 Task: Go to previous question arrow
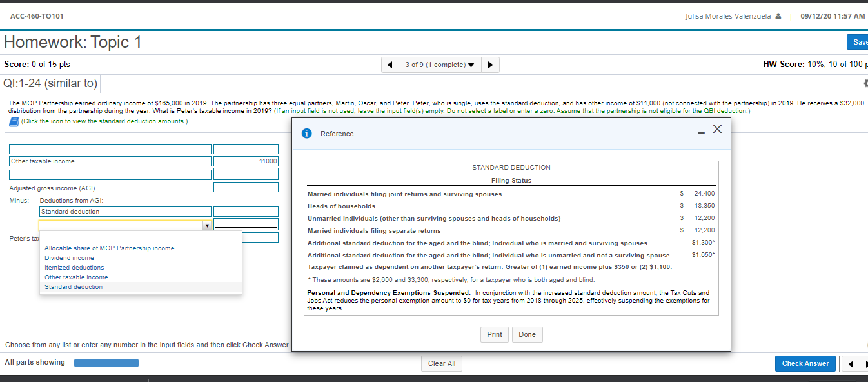390,65
